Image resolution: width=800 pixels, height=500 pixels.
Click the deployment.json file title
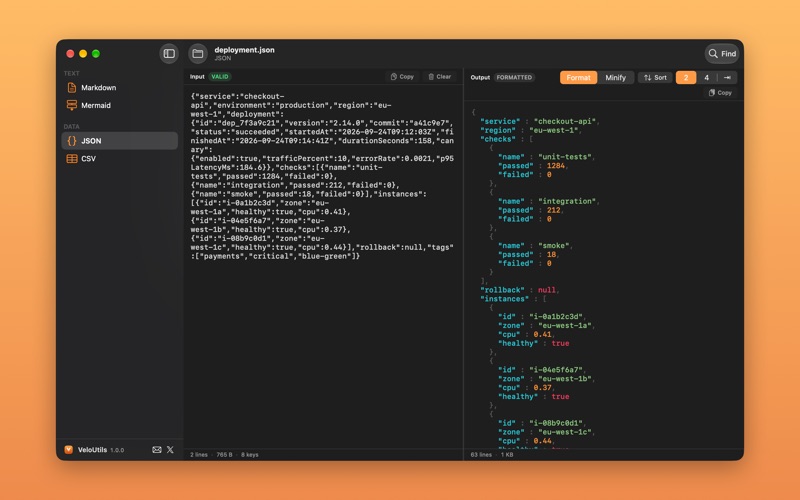pos(244,50)
